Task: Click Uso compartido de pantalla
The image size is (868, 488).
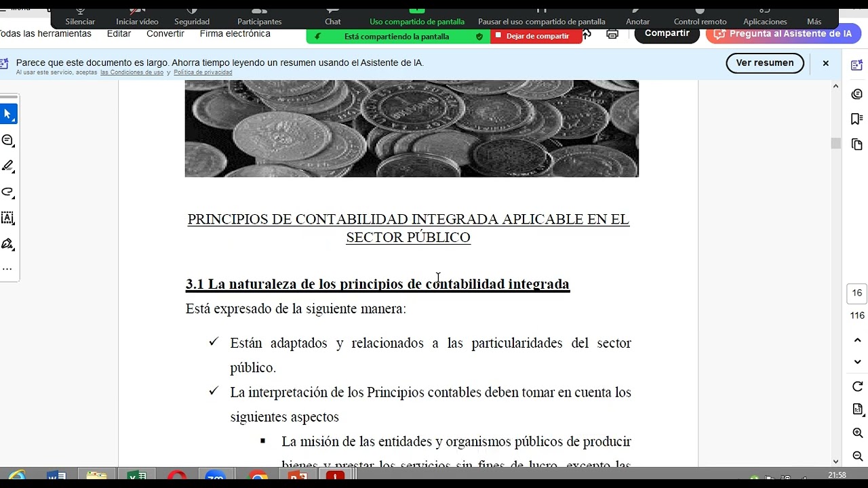Action: pos(417,18)
